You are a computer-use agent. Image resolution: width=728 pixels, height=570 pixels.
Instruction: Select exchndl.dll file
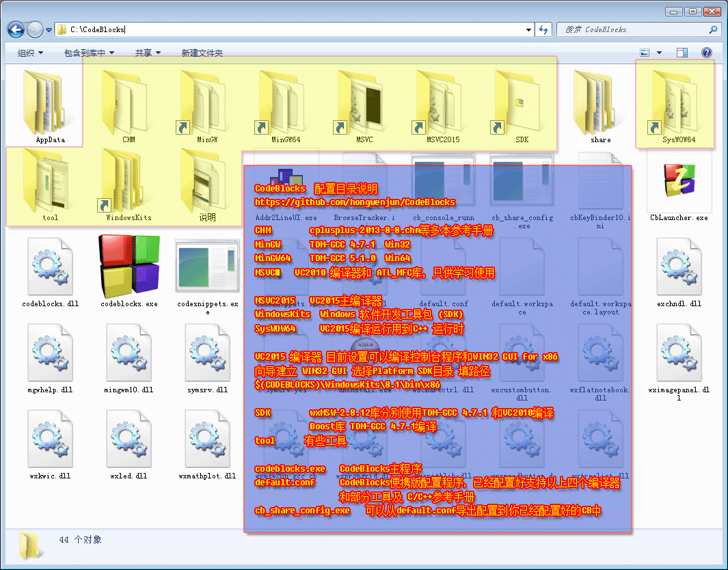click(x=679, y=271)
